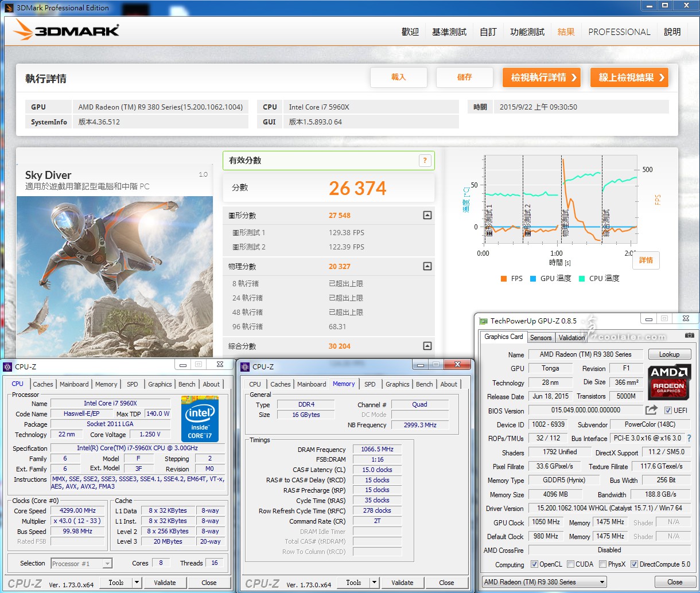Click Validate in Memory CPU-Z window
Viewport: 700px width, 593px height.
(x=402, y=583)
